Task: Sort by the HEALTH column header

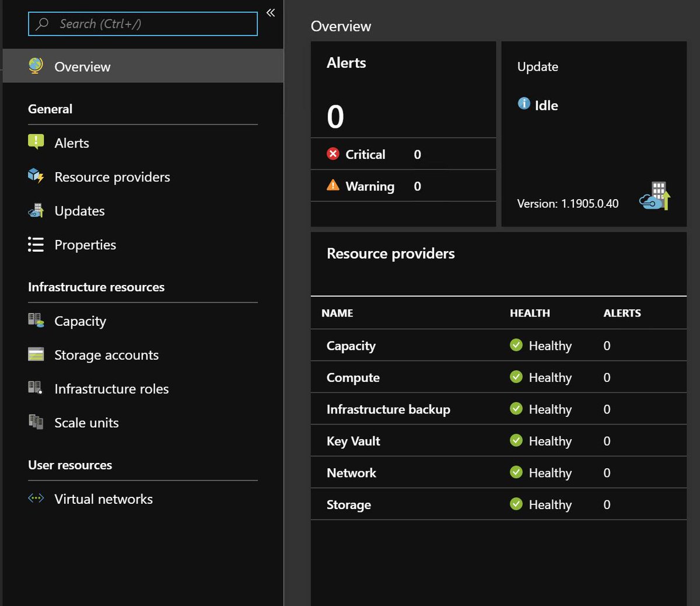Action: (x=530, y=313)
